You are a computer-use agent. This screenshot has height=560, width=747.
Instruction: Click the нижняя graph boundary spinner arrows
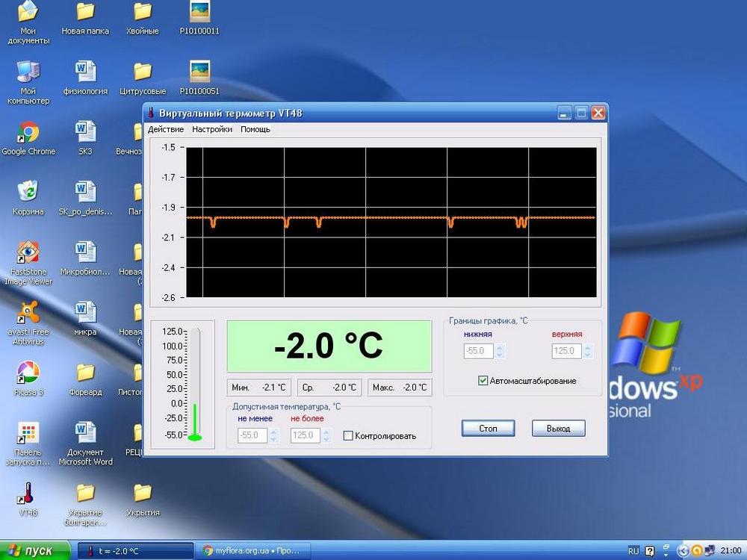500,350
